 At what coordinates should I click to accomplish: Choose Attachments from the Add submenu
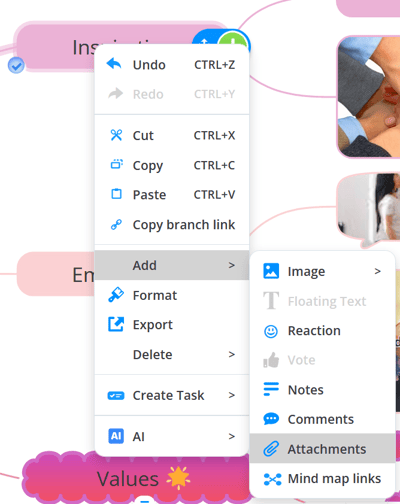point(322,449)
